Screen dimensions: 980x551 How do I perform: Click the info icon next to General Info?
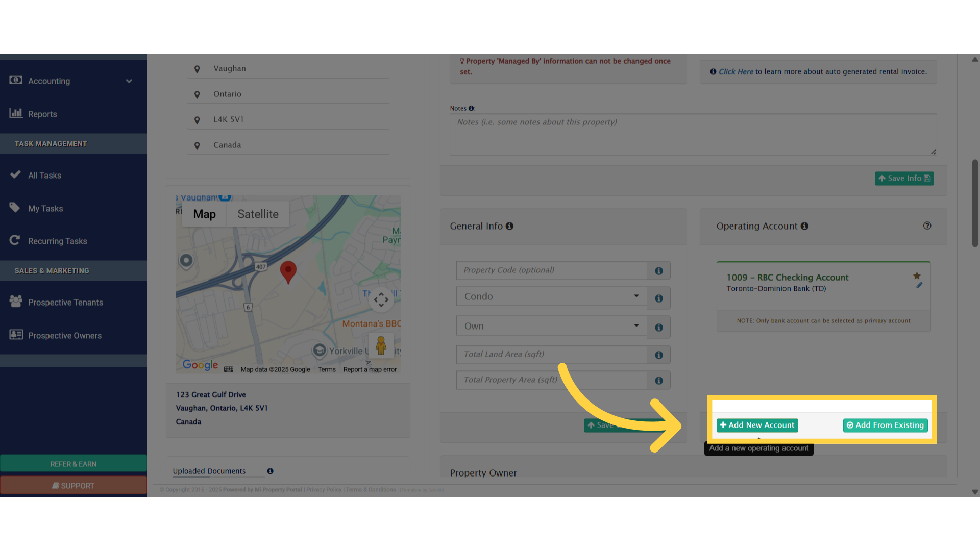(x=509, y=226)
